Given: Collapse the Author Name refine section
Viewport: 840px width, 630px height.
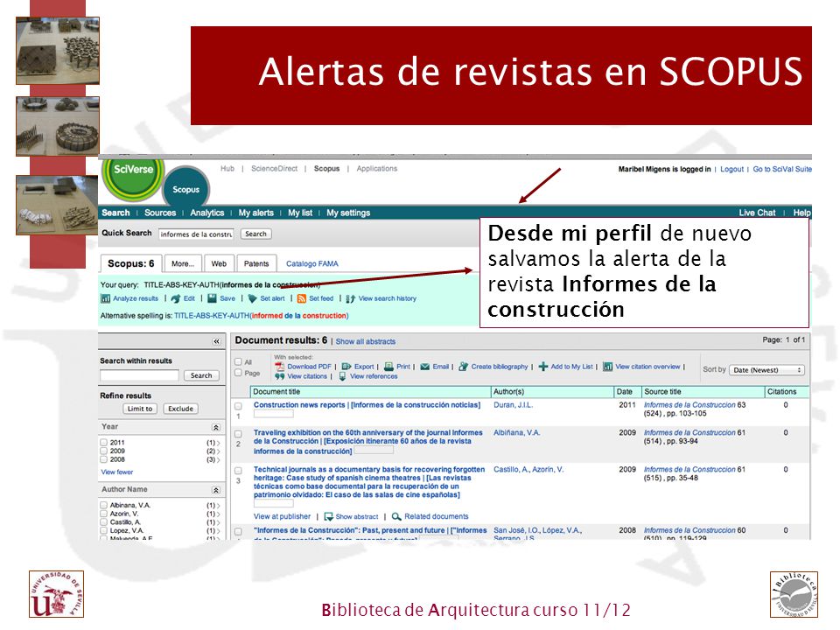Looking at the screenshot, I should [x=216, y=490].
